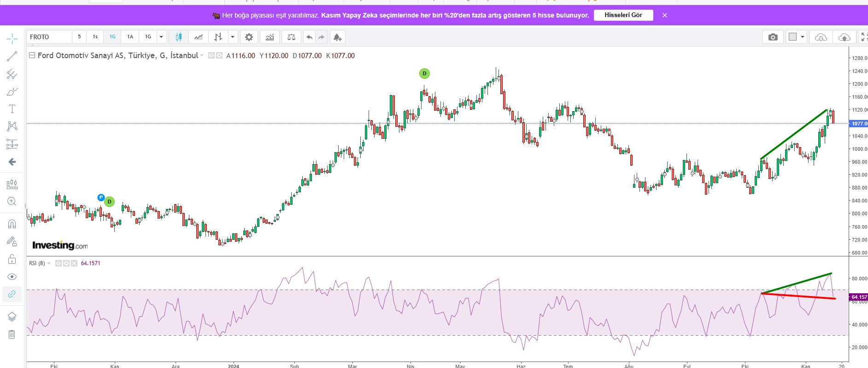
Task: Click the compare symbols scales icon
Action: coord(292,37)
